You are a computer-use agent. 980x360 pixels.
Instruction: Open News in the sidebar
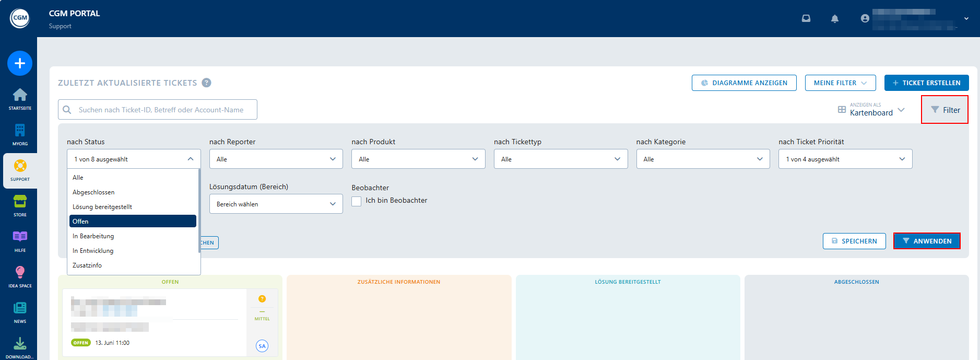coord(20,311)
